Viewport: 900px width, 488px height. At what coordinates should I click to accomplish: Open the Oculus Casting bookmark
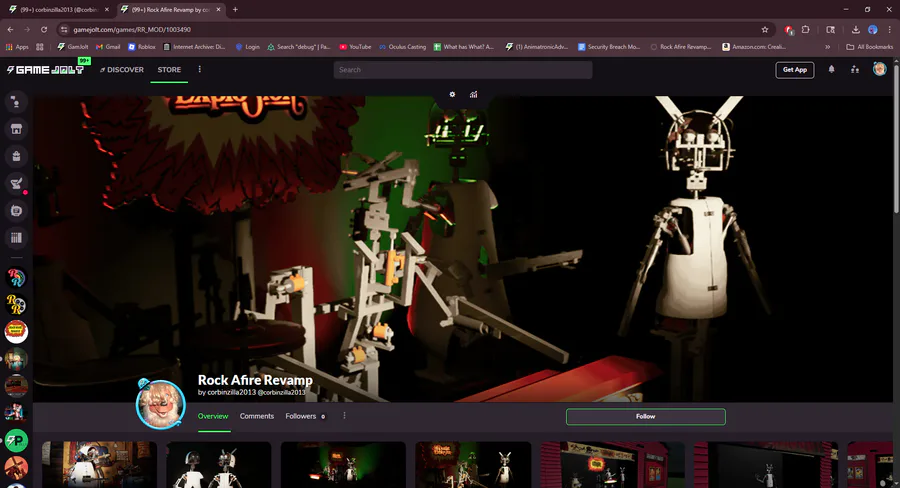(x=402, y=47)
